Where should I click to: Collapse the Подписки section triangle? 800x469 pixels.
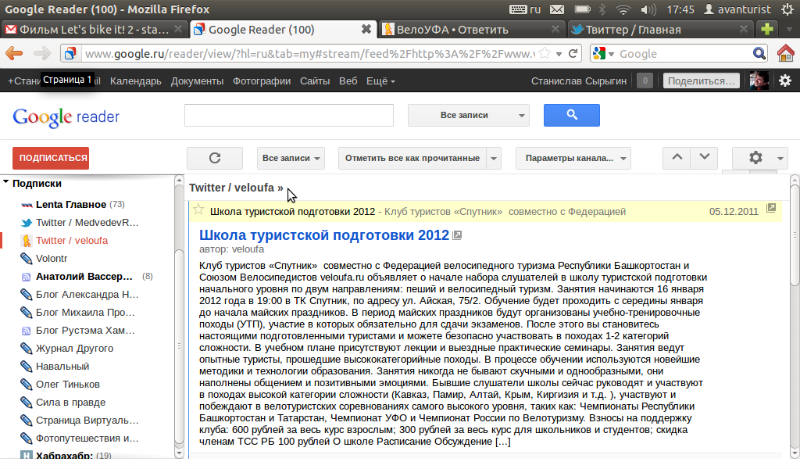pyautogui.click(x=6, y=182)
